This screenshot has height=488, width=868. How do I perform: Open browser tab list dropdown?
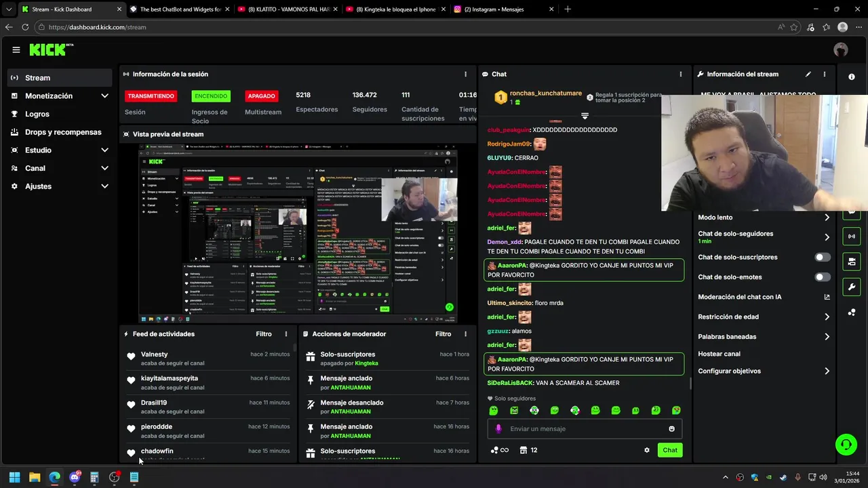click(9, 9)
